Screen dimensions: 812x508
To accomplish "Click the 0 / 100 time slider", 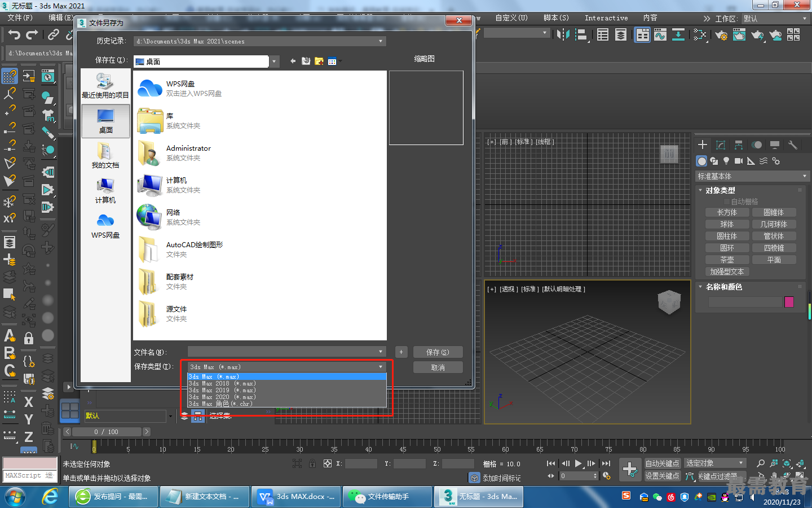I will [x=106, y=432].
